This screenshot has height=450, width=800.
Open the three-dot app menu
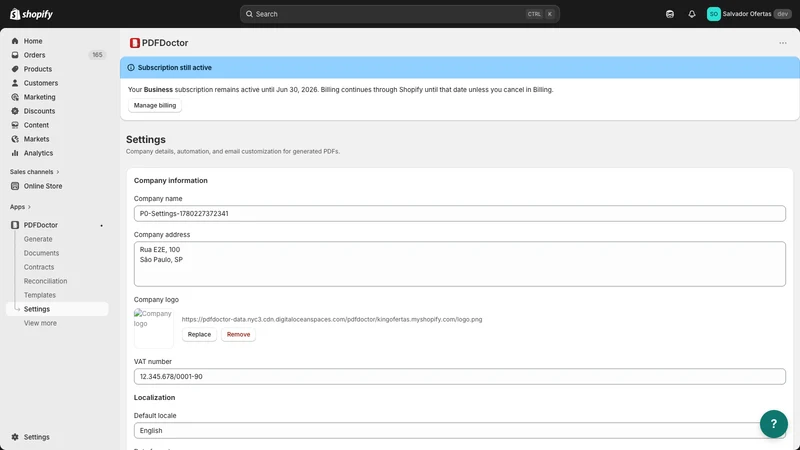tap(783, 43)
